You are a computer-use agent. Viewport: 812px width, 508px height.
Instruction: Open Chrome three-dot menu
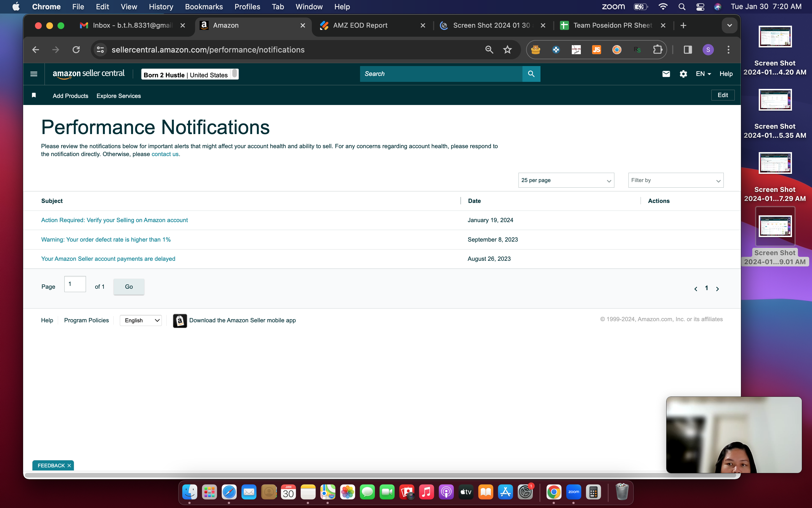click(x=728, y=50)
